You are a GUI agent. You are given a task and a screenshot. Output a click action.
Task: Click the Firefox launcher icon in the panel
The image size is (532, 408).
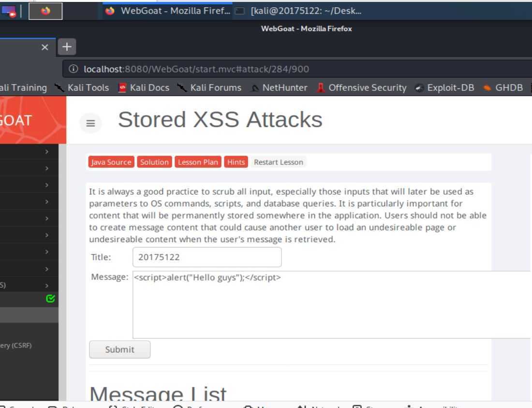point(45,11)
